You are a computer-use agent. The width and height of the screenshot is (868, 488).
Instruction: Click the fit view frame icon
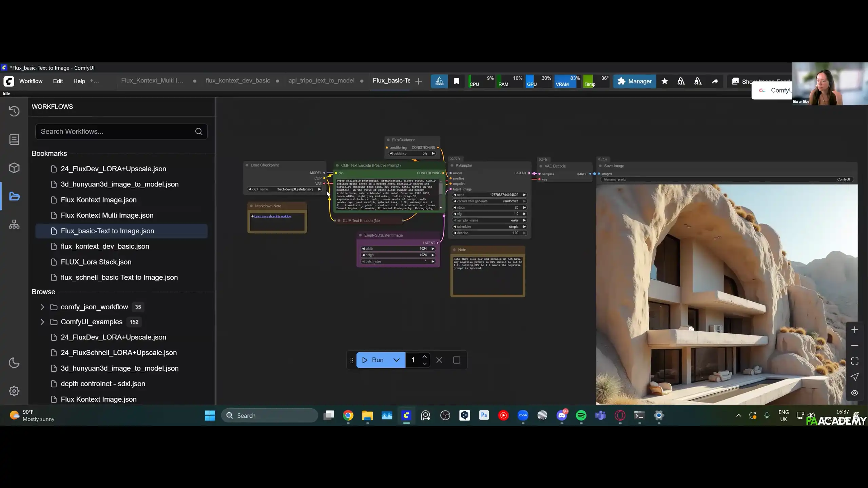854,361
